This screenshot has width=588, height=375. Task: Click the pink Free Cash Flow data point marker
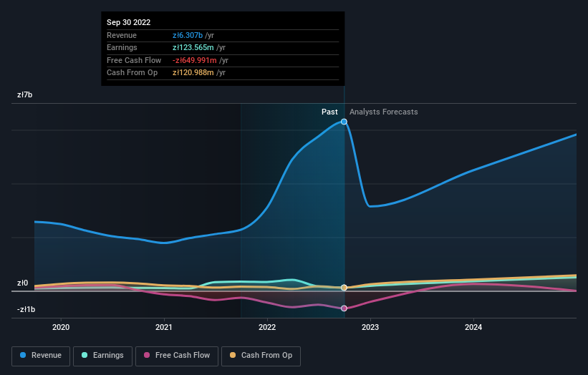344,308
